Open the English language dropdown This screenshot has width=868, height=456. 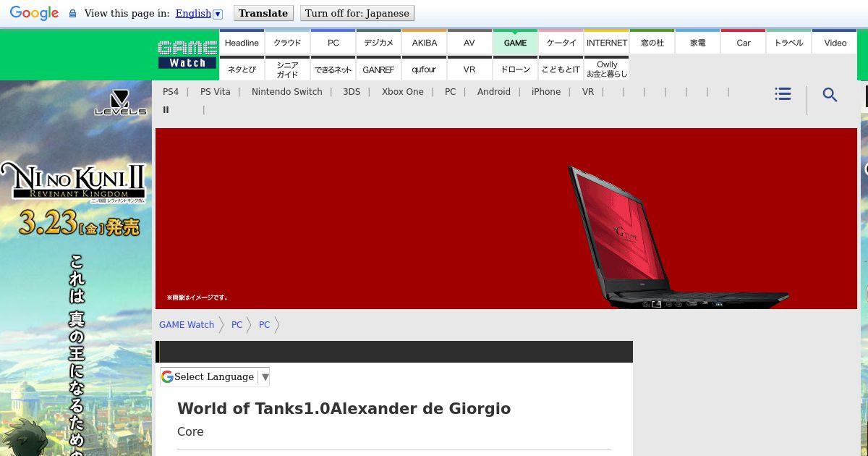click(199, 14)
